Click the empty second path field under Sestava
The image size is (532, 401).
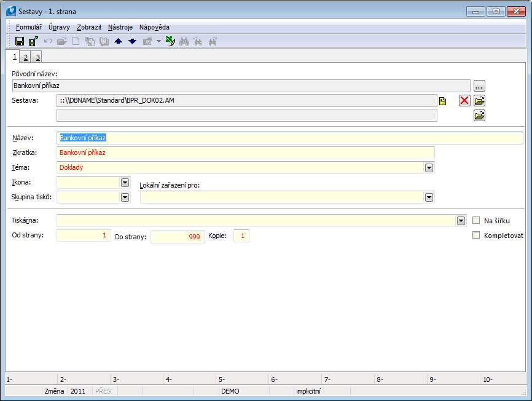coord(247,116)
